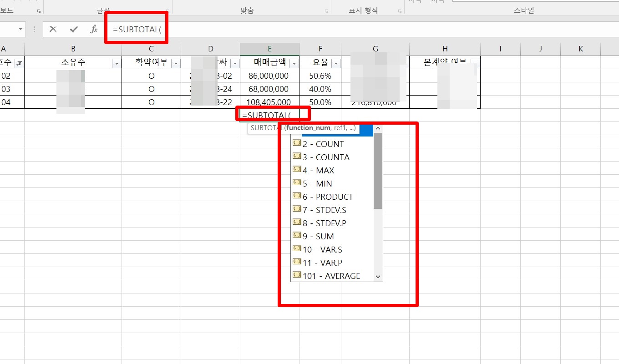This screenshot has height=364, width=619.
Task: Click the O cell in the 04 row
Action: [151, 102]
